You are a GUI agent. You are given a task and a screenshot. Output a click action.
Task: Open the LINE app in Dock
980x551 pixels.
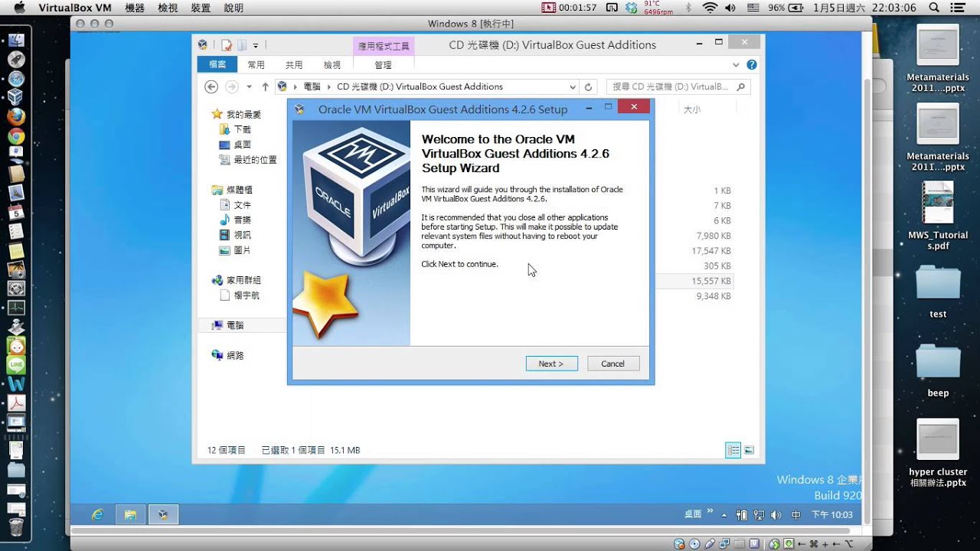[x=16, y=365]
